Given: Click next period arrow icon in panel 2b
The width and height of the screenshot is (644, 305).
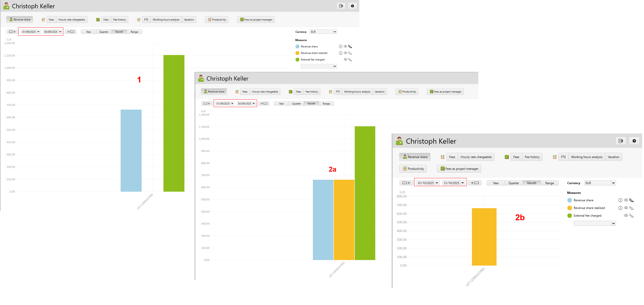Looking at the screenshot, I should coord(474,183).
